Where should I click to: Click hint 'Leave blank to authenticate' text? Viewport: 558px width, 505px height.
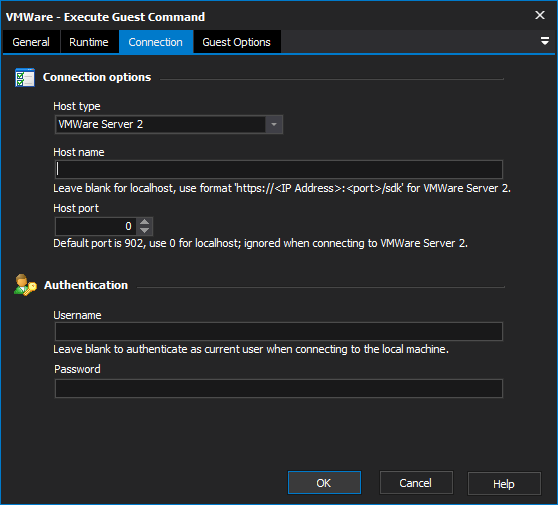click(x=251, y=349)
